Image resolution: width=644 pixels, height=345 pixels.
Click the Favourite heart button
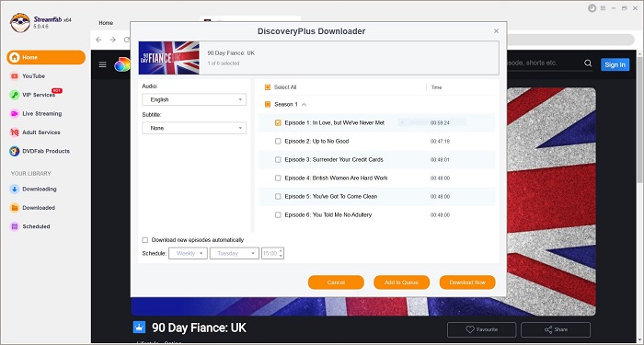click(481, 329)
